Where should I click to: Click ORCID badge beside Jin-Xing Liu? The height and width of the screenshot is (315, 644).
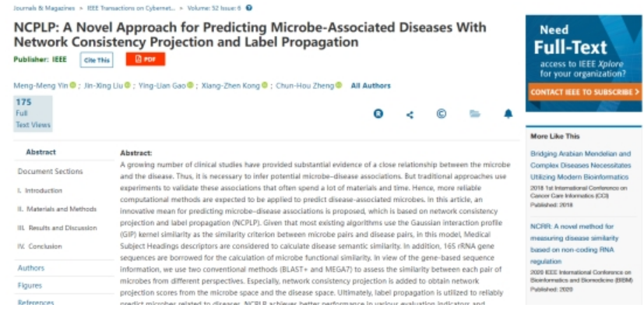pyautogui.click(x=128, y=85)
